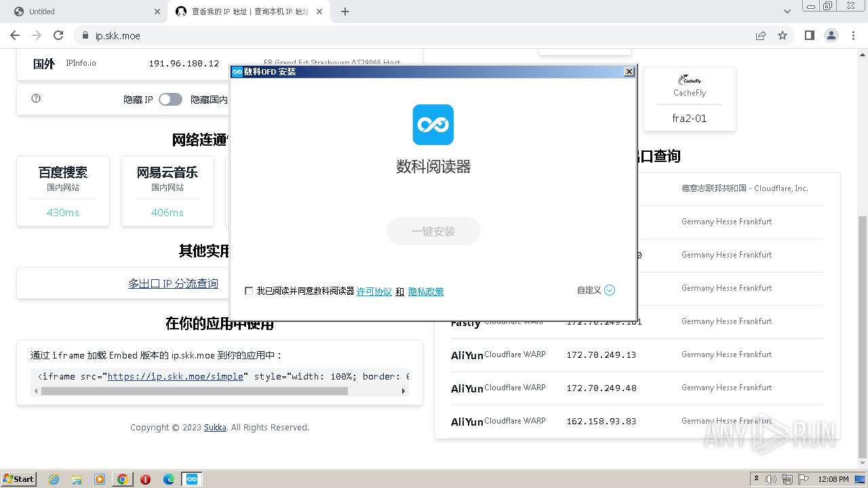This screenshot has height=488, width=868.
Task: Close the 数科OFD 安装 installer dialog
Action: pos(629,71)
